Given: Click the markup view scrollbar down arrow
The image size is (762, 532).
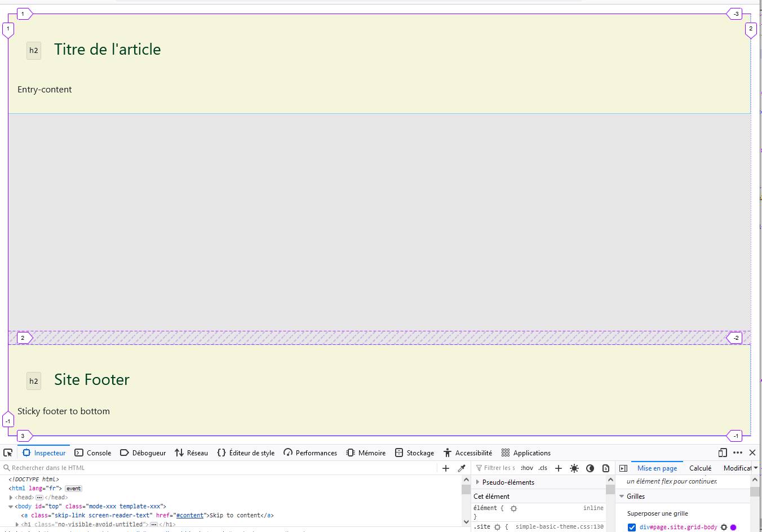Looking at the screenshot, I should pos(466,522).
